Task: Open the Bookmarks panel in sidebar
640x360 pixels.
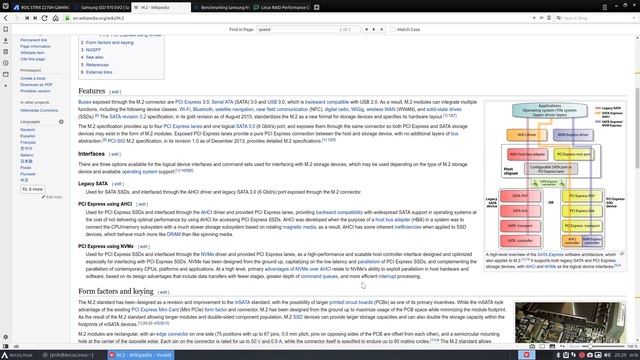Action: [x=5, y=29]
